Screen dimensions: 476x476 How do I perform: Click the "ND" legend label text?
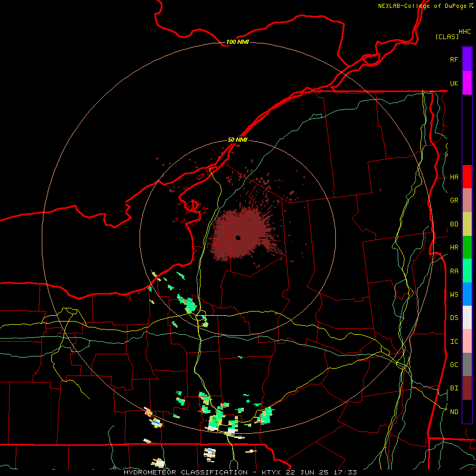(454, 412)
